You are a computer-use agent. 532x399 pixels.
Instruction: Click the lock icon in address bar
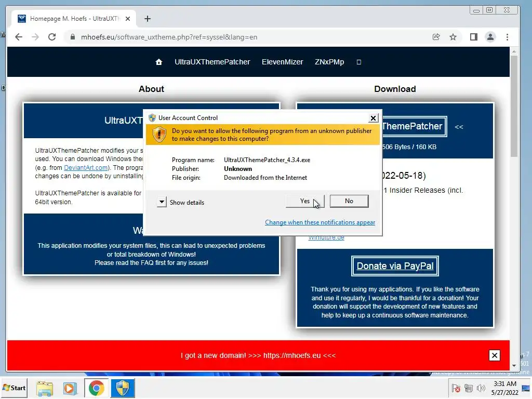(x=73, y=37)
